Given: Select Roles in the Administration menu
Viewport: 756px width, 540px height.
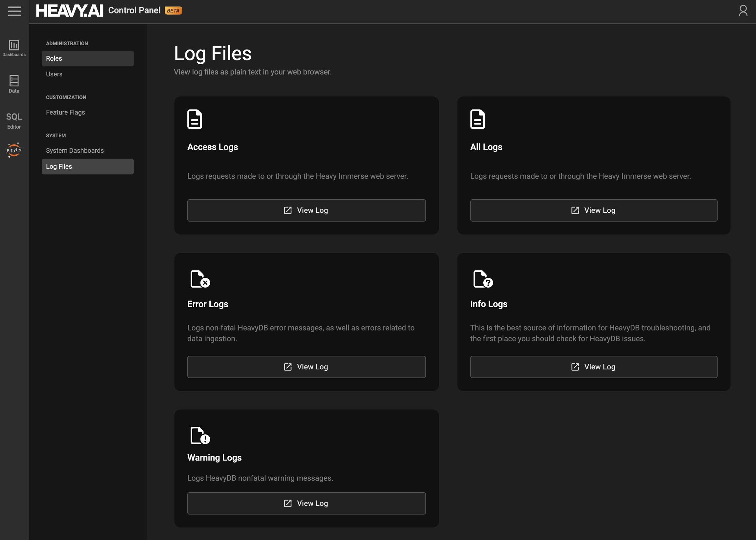Looking at the screenshot, I should (87, 58).
